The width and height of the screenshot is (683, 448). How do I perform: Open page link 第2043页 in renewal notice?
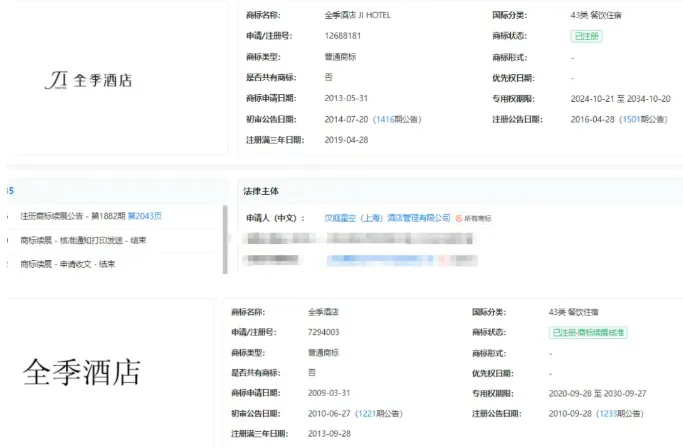point(145,216)
